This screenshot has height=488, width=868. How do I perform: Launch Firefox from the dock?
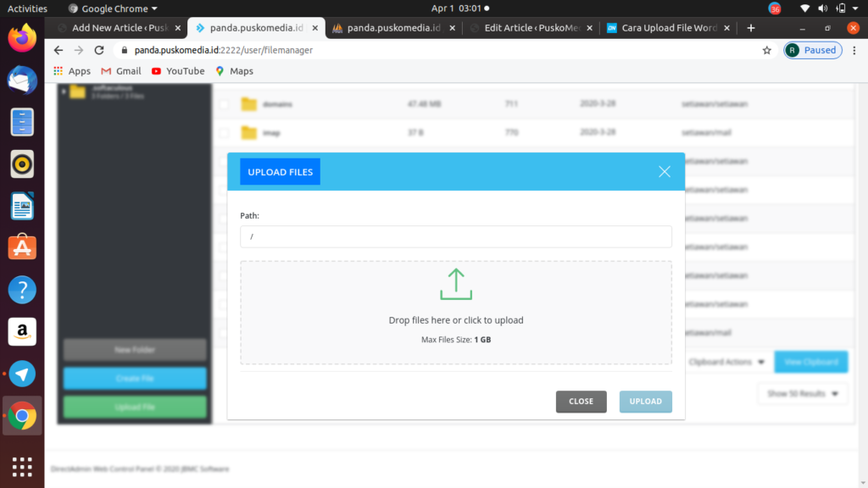point(22,38)
